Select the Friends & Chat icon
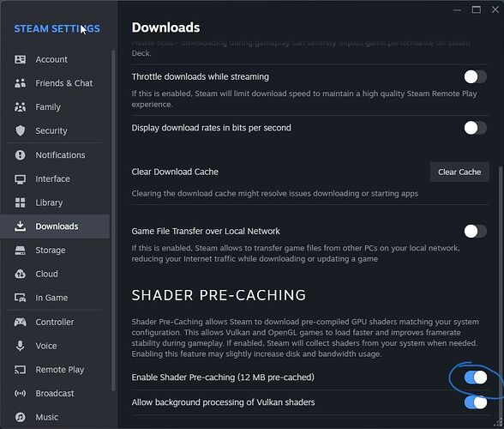The width and height of the screenshot is (504, 429). tap(20, 83)
